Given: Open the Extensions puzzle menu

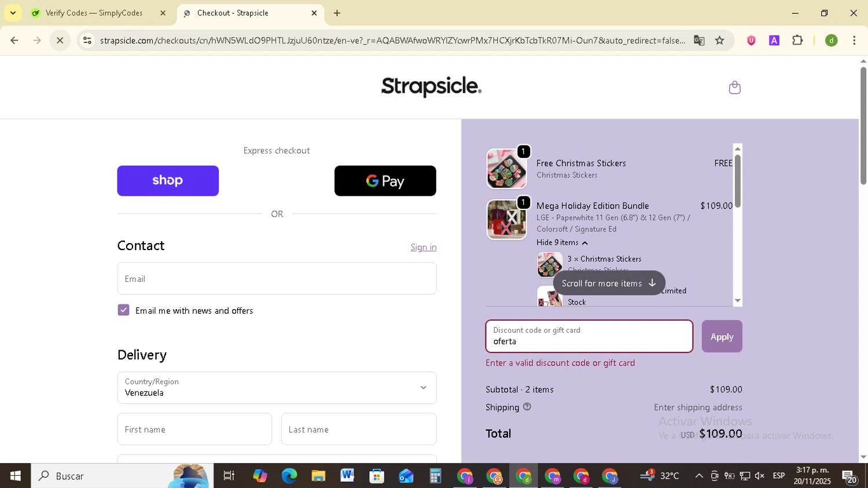Looking at the screenshot, I should coord(797,41).
